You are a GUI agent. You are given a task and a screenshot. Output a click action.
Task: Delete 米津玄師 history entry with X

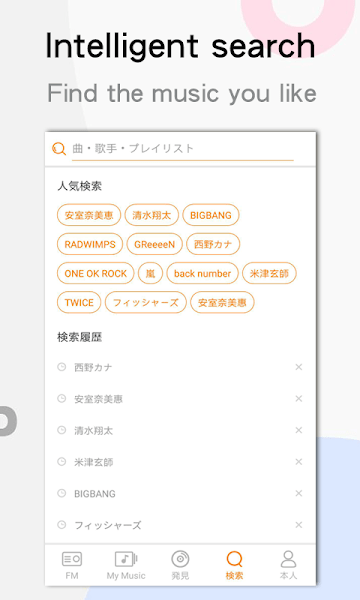299,462
